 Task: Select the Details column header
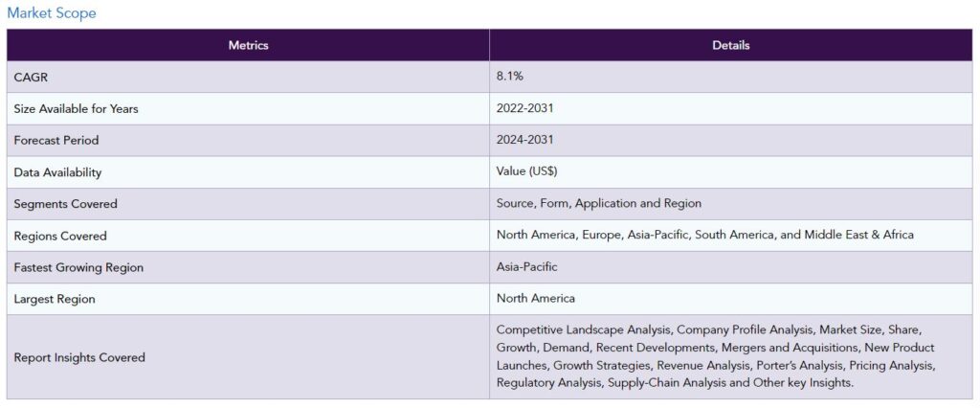[730, 45]
